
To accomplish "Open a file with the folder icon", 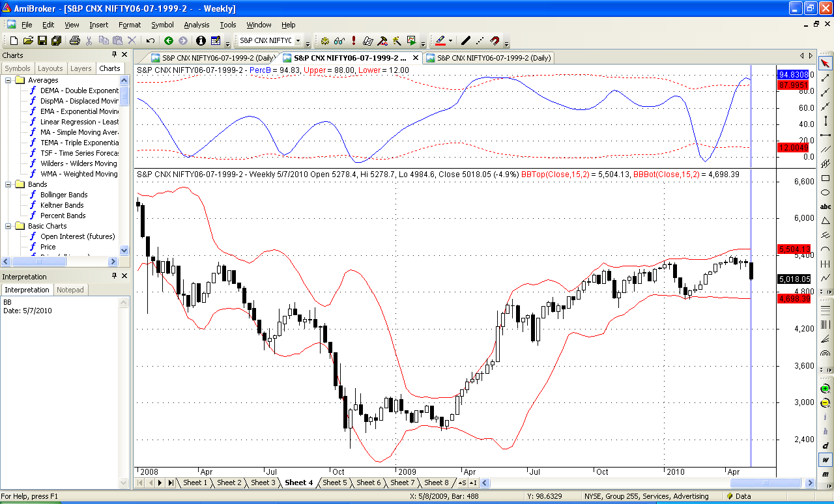I will point(28,40).
